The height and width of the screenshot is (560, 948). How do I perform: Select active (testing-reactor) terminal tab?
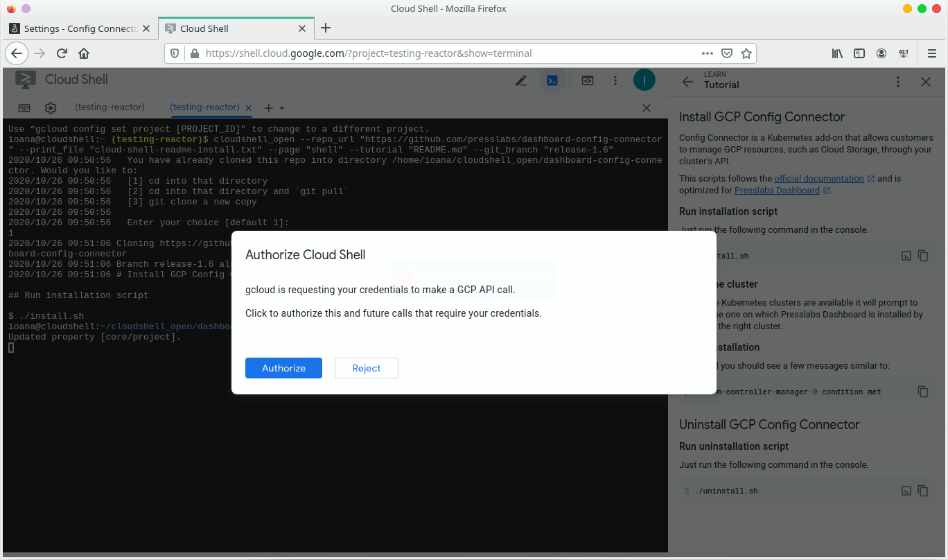click(x=204, y=107)
